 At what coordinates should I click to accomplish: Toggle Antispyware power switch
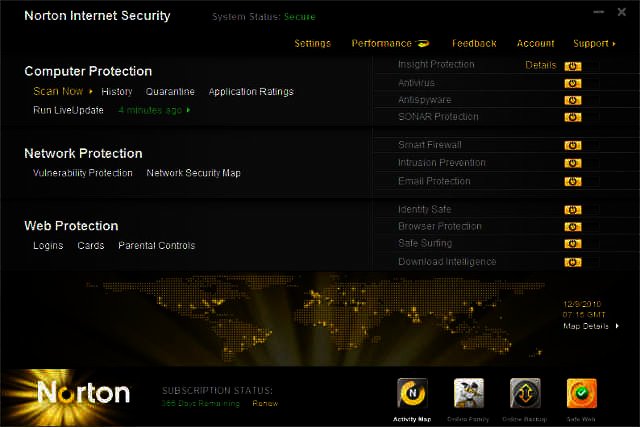(x=573, y=100)
